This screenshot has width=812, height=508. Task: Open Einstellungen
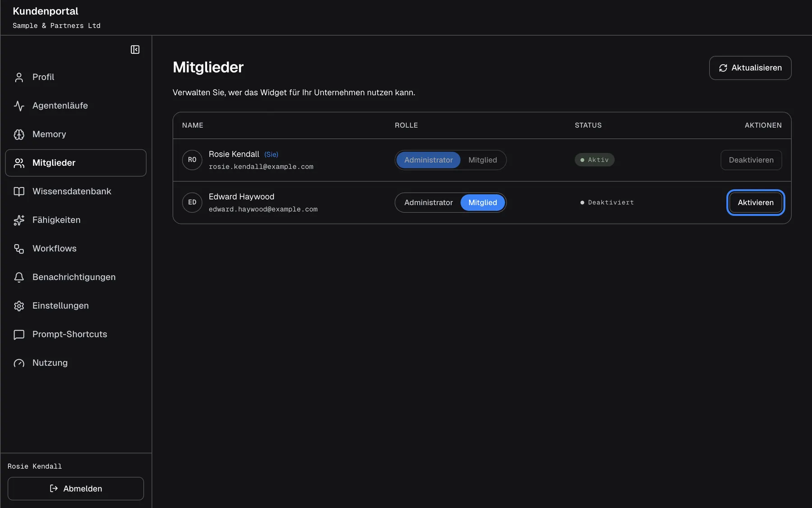(x=76, y=306)
